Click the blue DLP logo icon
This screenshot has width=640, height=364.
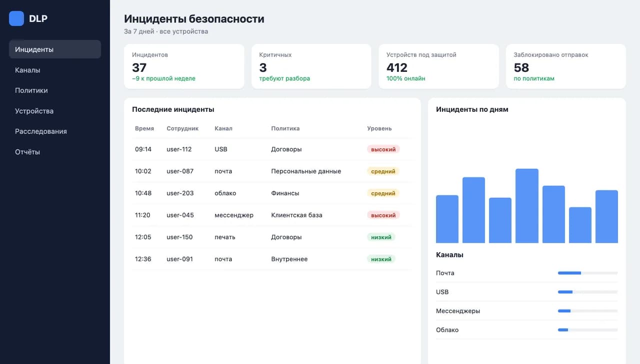pos(16,18)
